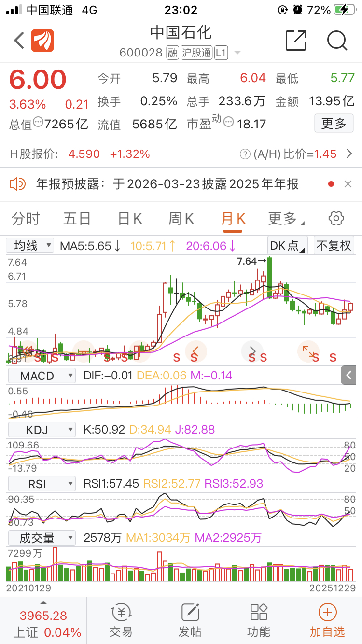
Task: Tap the current price 6.00
Action: [x=38, y=80]
